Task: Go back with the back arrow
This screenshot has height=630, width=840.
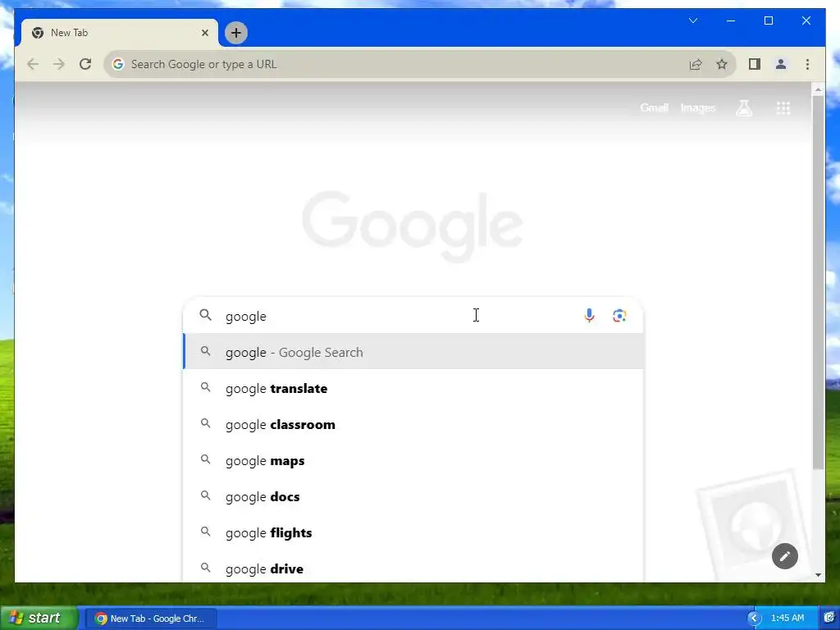Action: pyautogui.click(x=33, y=64)
